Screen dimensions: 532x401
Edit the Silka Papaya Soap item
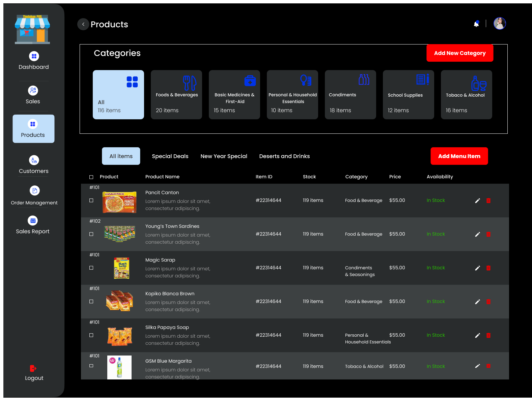[477, 335]
